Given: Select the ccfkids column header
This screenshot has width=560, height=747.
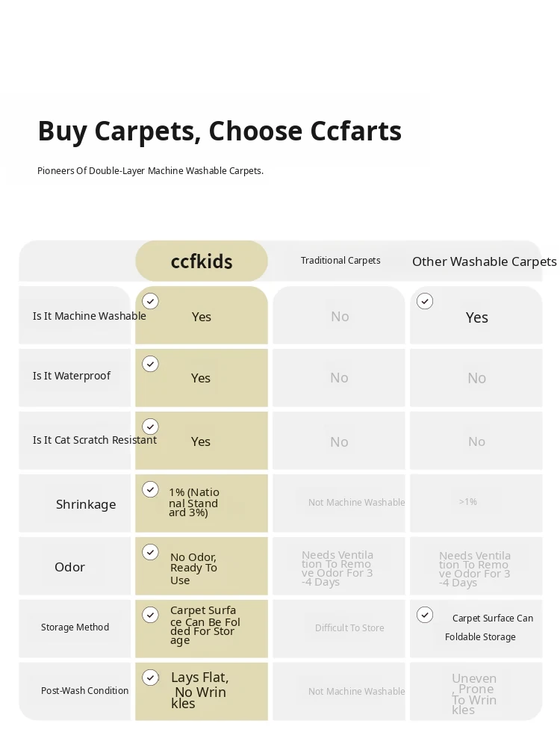Looking at the screenshot, I should click(202, 261).
